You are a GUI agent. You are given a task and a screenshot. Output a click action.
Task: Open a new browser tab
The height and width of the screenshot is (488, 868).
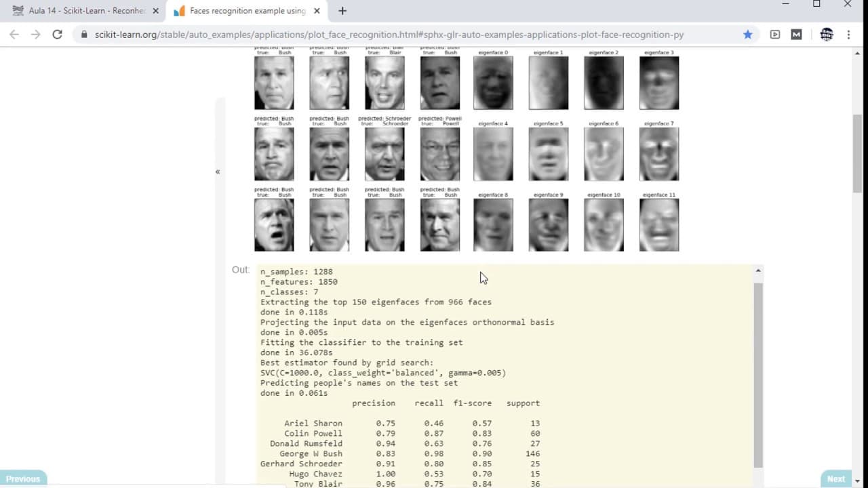pos(342,11)
